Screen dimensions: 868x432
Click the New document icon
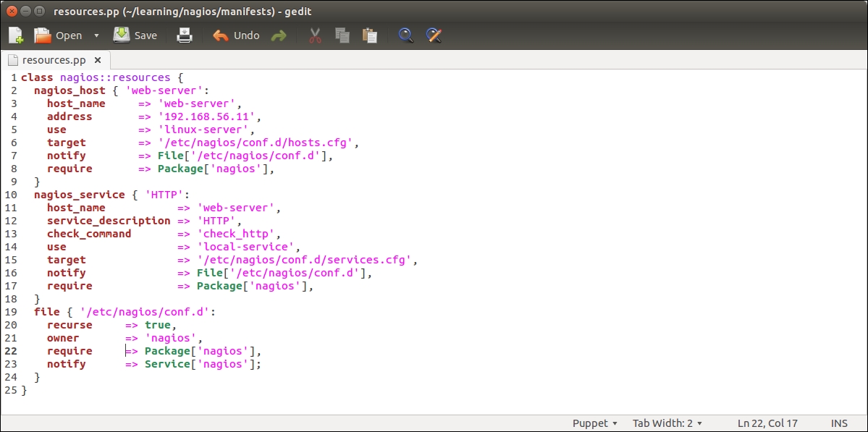[x=16, y=35]
